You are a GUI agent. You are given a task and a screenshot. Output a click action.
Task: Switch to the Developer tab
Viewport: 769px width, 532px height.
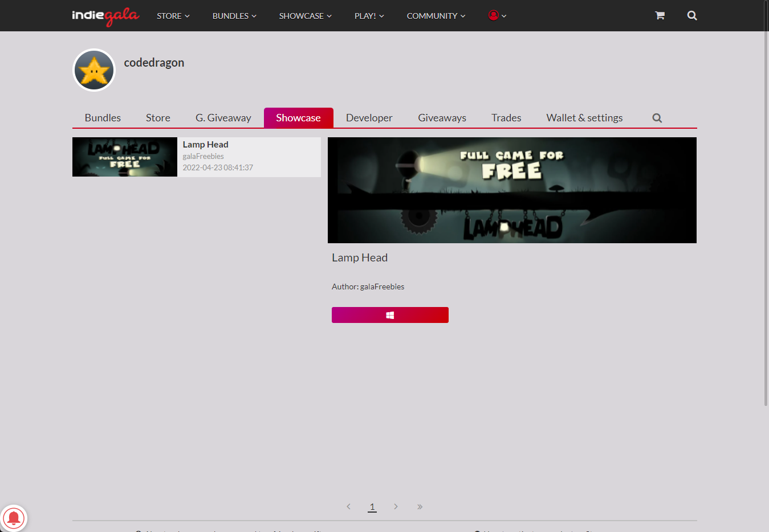coord(369,118)
